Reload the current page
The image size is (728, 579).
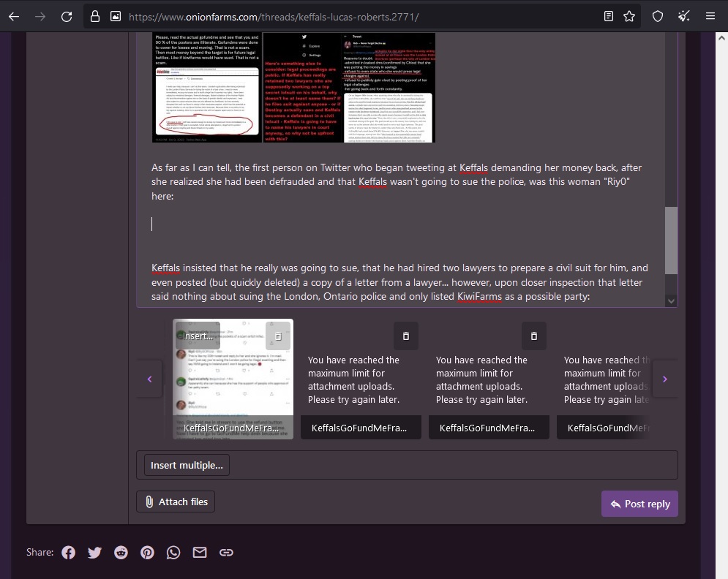67,16
